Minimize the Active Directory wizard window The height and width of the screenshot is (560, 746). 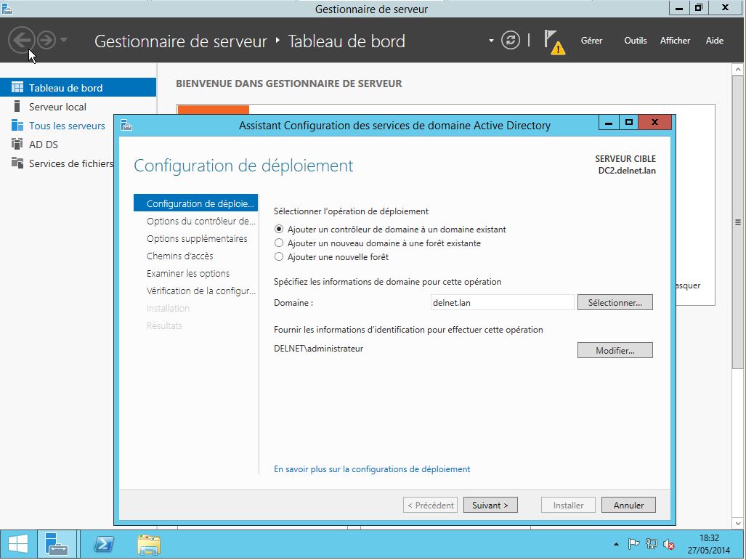point(609,123)
